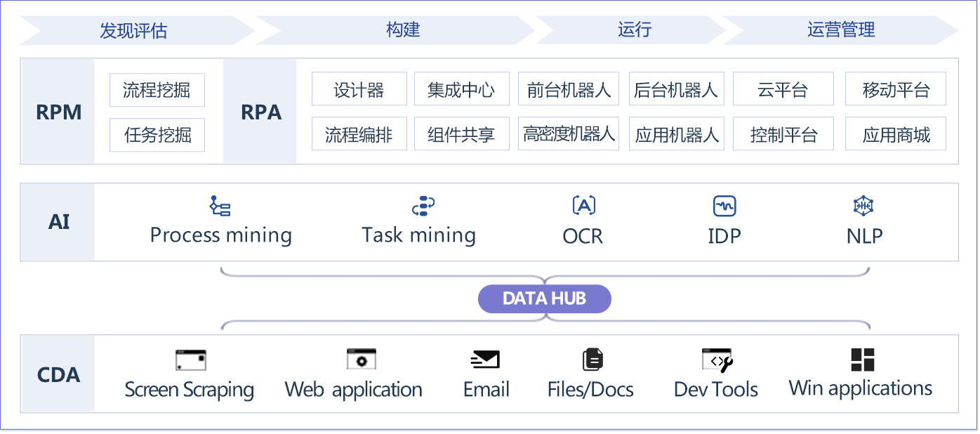Open the IDP waveform icon
980x434 pixels.
724,206
